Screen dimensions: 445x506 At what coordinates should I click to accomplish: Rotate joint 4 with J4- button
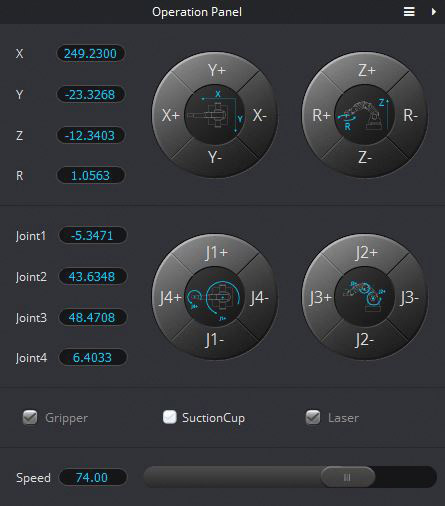click(x=259, y=297)
